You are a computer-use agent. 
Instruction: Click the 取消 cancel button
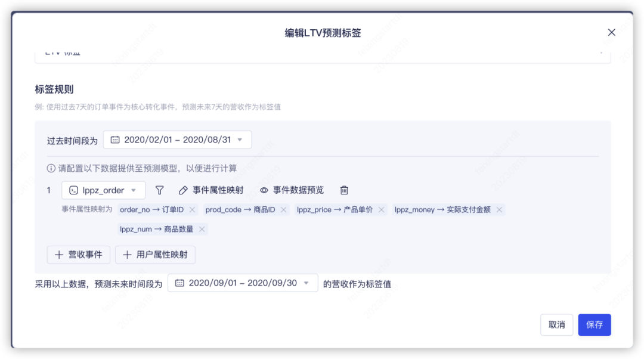[556, 324]
